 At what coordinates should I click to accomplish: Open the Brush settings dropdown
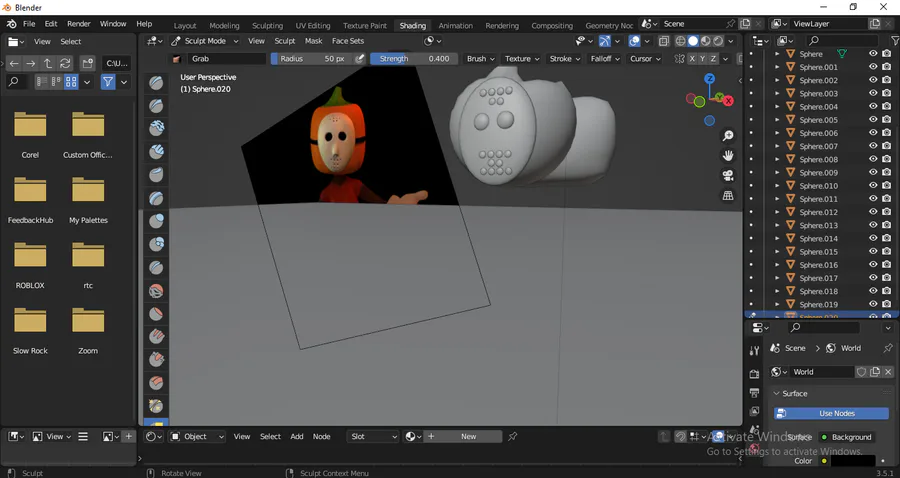point(480,59)
